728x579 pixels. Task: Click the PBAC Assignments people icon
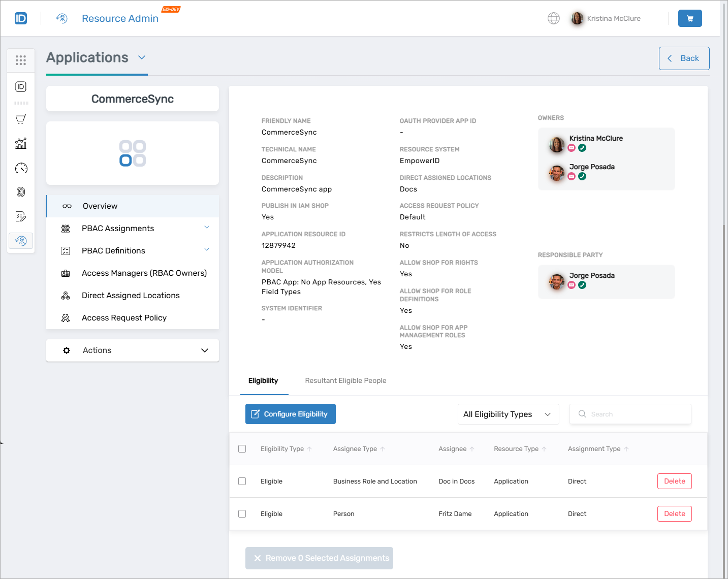pyautogui.click(x=66, y=229)
